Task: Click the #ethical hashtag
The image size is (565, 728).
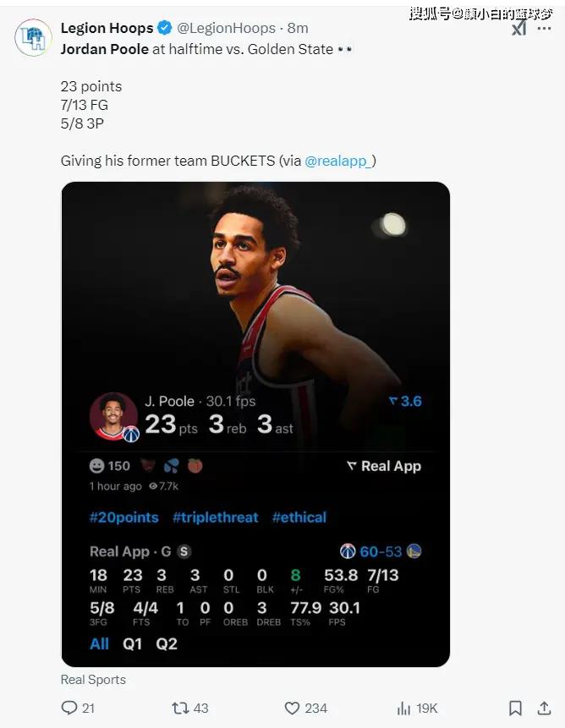Action: (x=299, y=517)
